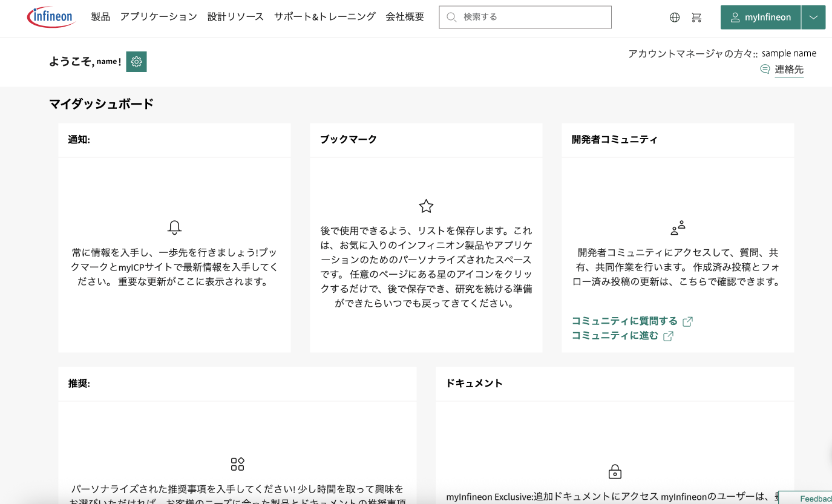
Task: Click external link icon after コミュニティに質問する
Action: (687, 321)
